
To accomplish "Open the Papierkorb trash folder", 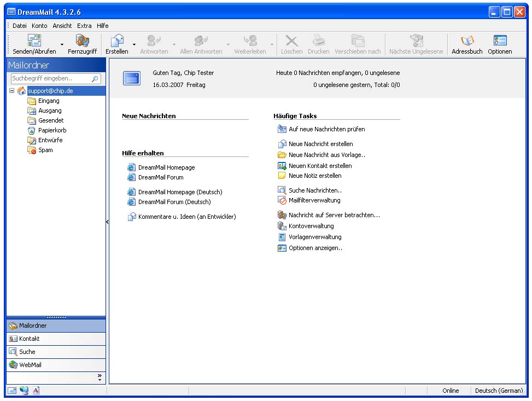I will 47,130.
